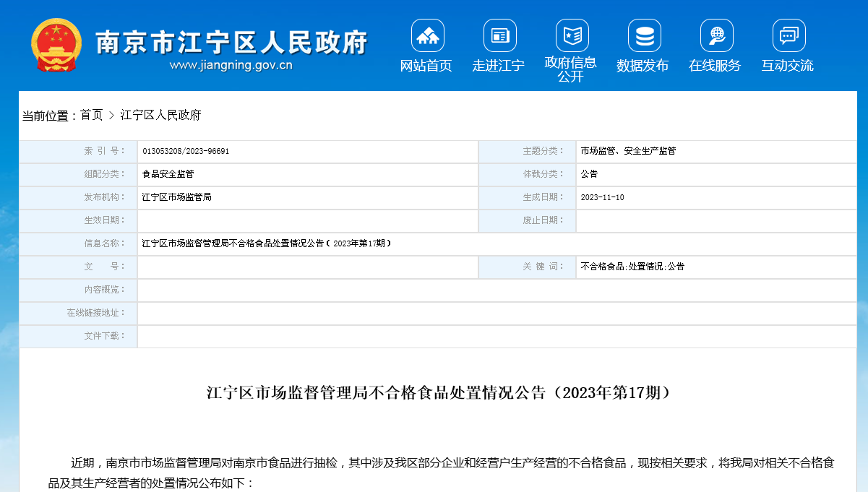The image size is (868, 492).
Task: Select the 互动交流 text label in navigation
Action: [x=787, y=66]
